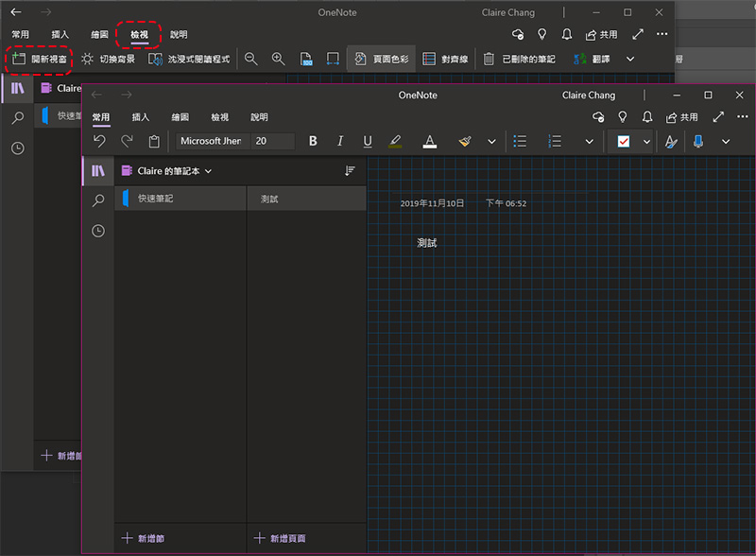The width and height of the screenshot is (756, 556).
Task: Switch background via 切換背景 in back window
Action: (x=109, y=60)
